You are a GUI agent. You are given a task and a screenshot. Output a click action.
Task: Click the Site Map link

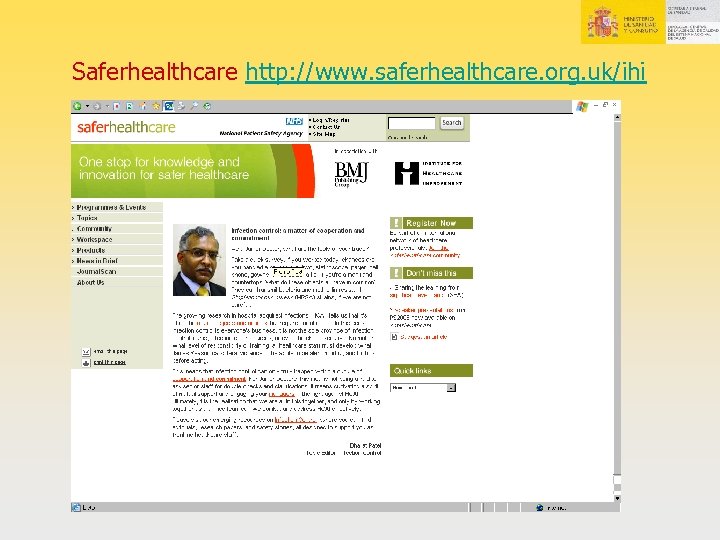coord(324,134)
